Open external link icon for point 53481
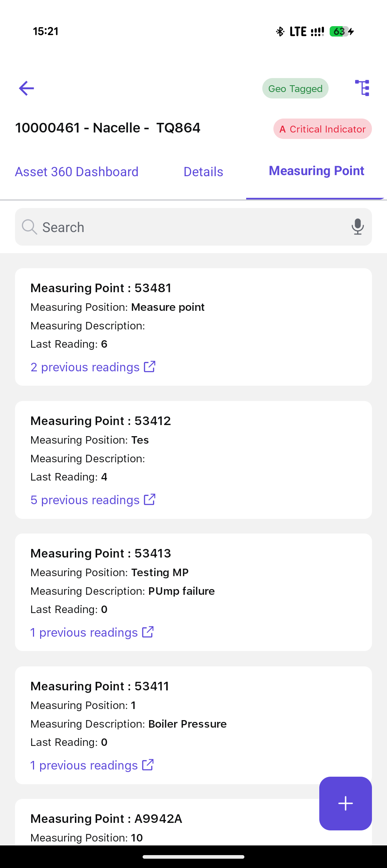 click(x=149, y=367)
